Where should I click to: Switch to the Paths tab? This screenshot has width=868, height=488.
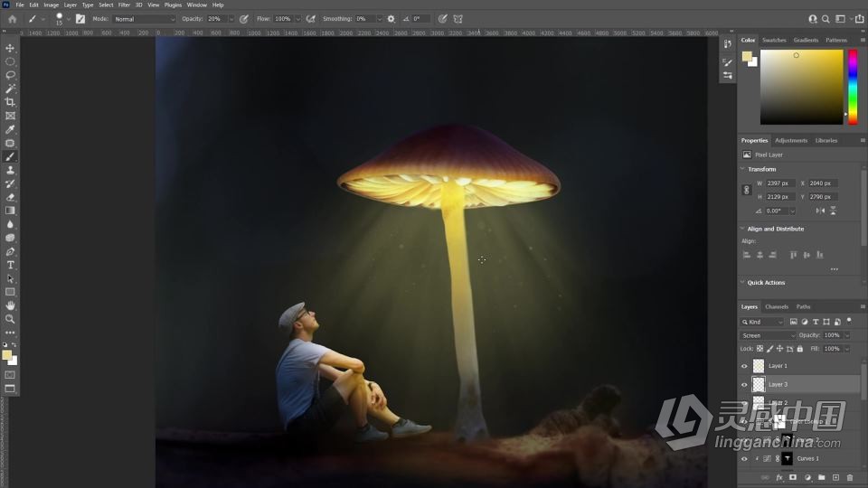tap(803, 306)
